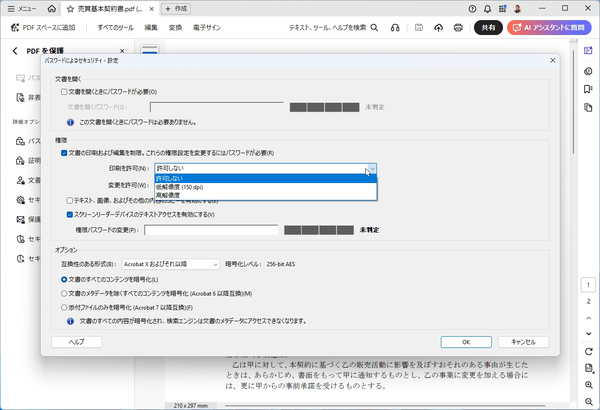Screen dimensions: 600x410
Task: Click the second right rail icon
Action: pos(588,71)
